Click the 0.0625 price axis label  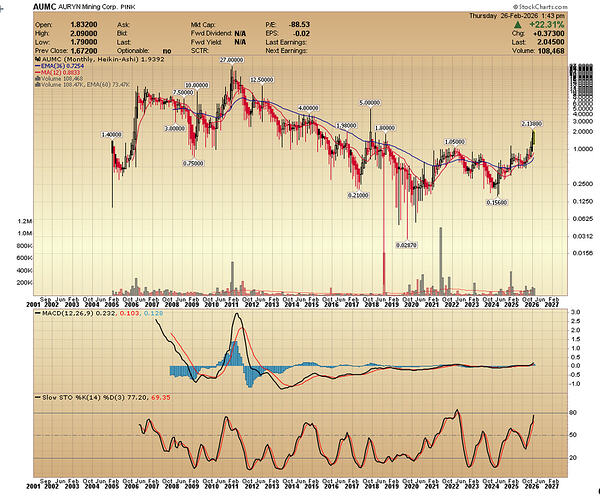[x=582, y=219]
